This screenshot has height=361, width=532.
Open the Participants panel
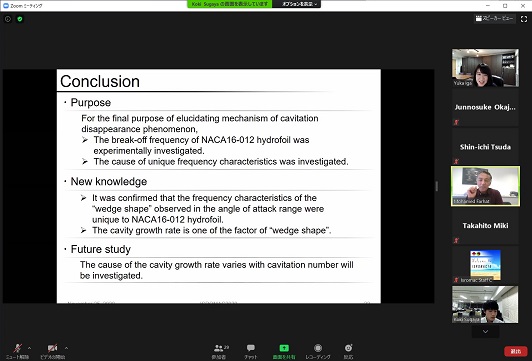[x=219, y=348]
